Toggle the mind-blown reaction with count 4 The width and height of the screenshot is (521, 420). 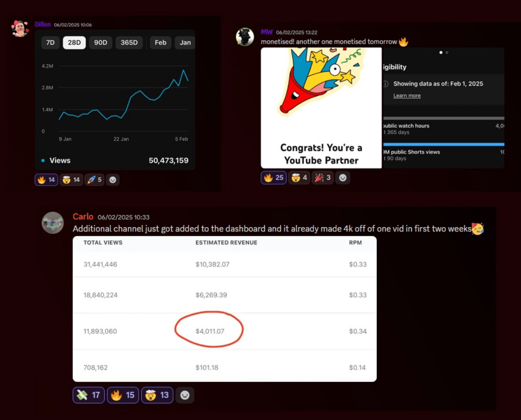[299, 178]
